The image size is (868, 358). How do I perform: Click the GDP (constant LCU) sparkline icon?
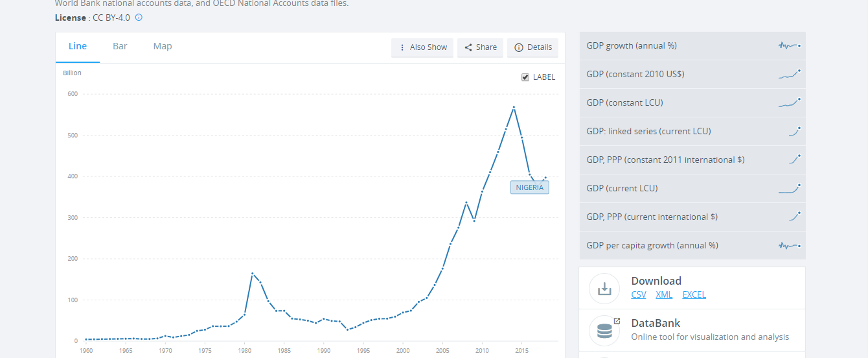tap(790, 102)
